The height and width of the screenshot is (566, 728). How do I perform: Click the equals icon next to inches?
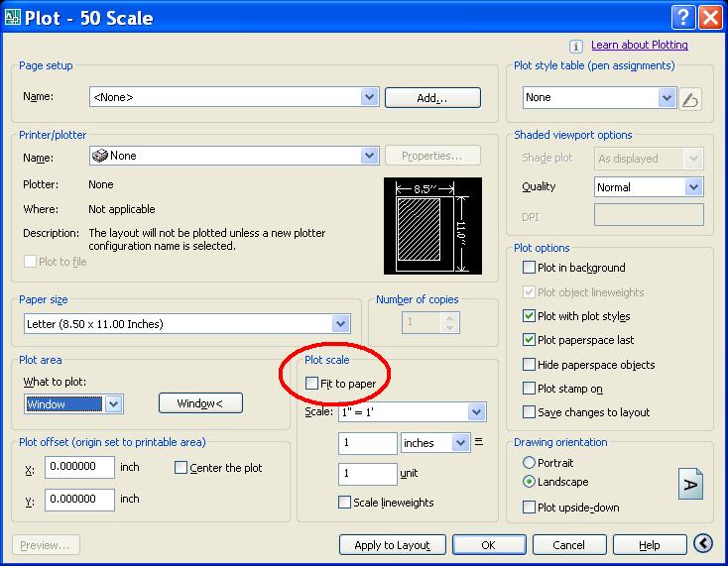coord(479,442)
